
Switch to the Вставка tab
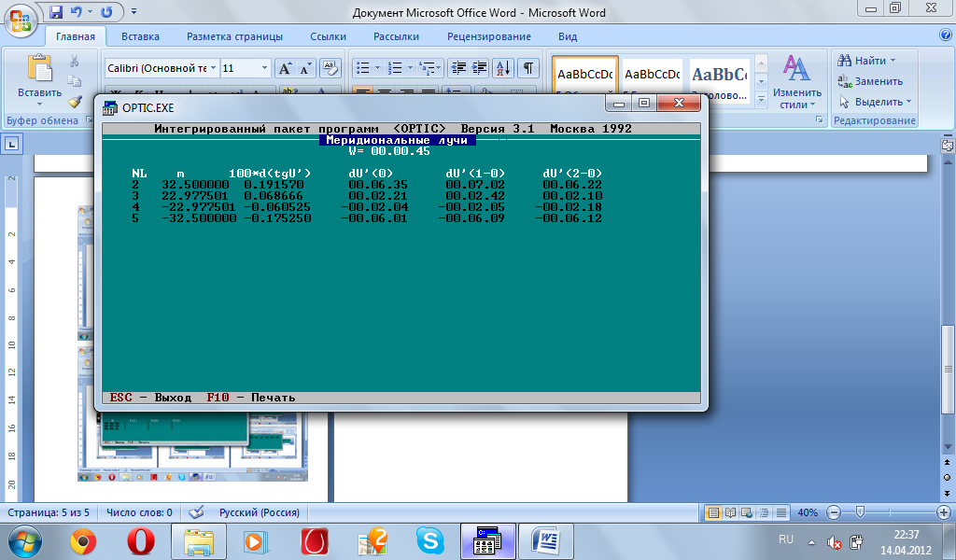click(x=140, y=36)
